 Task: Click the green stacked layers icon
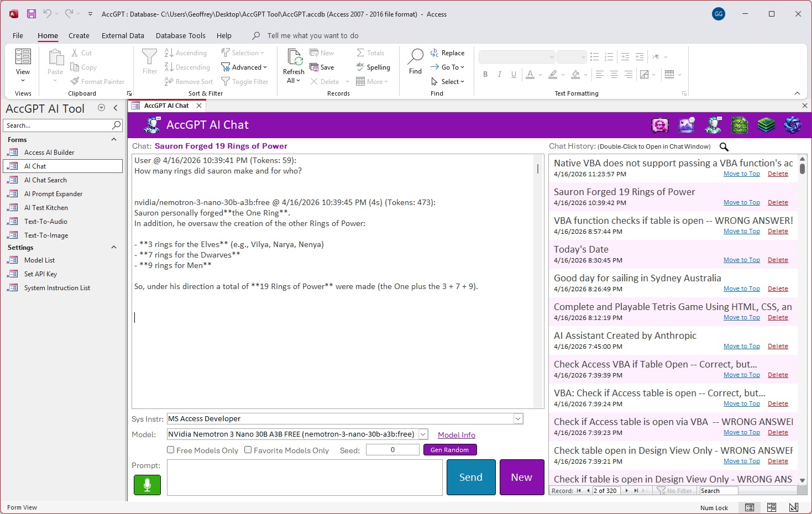tap(766, 125)
